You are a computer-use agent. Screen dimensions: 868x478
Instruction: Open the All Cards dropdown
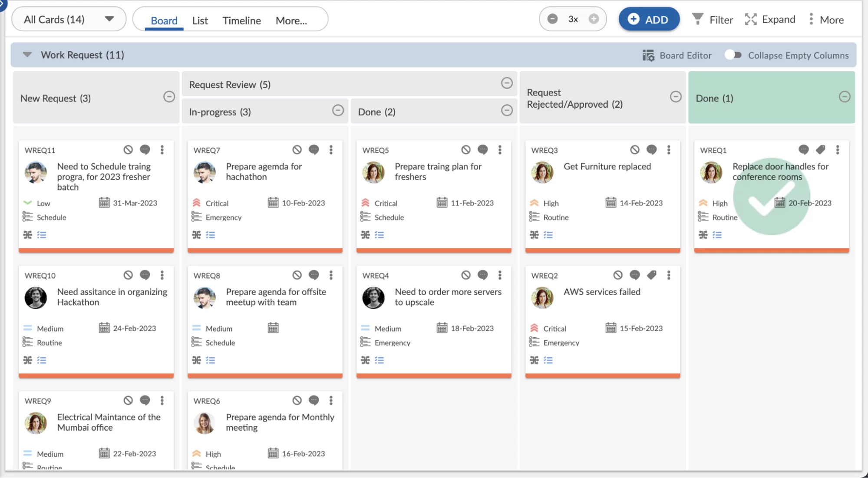(110, 19)
